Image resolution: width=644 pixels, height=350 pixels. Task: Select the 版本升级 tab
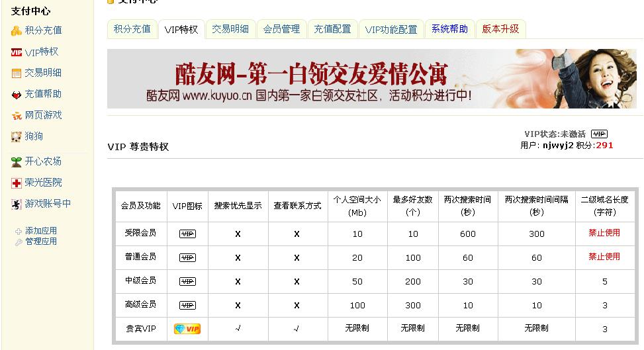pos(500,29)
